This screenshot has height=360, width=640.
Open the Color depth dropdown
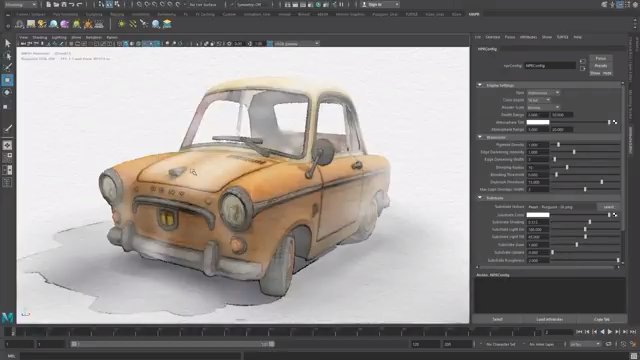click(x=539, y=100)
